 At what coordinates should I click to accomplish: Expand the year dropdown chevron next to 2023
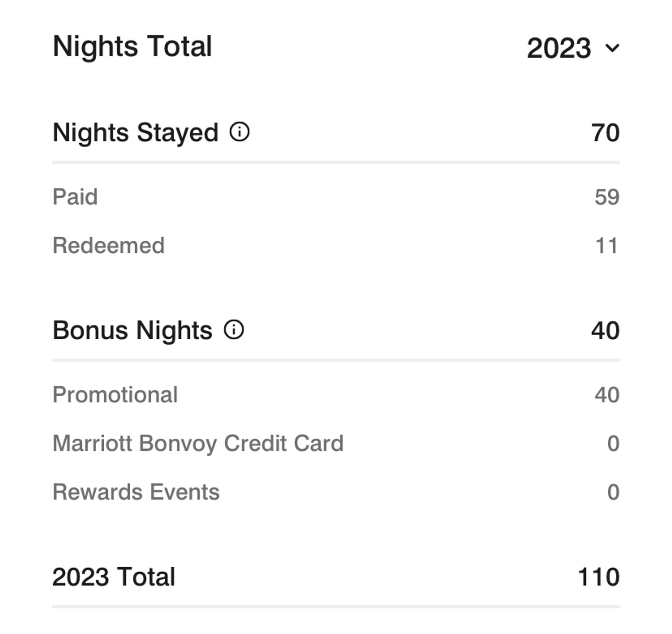click(x=612, y=48)
